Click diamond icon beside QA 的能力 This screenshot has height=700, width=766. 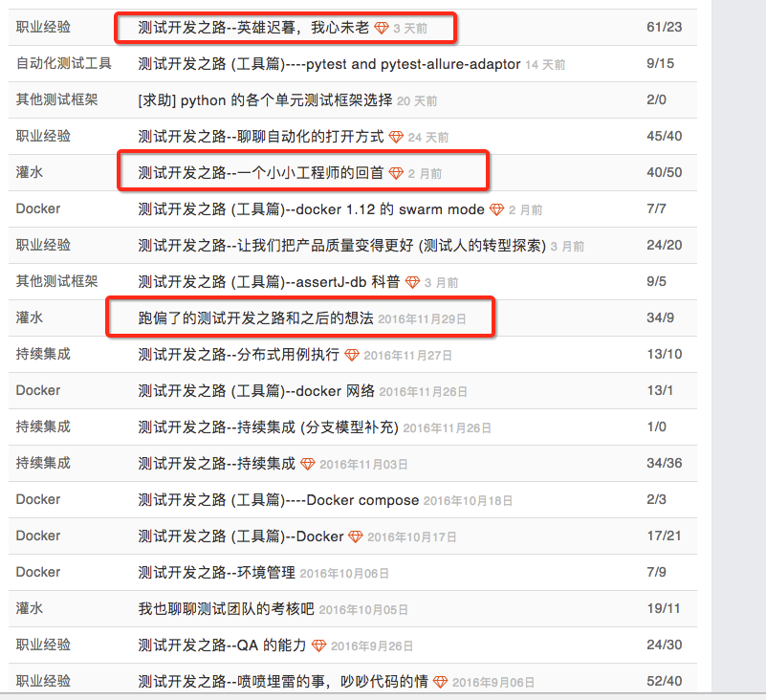pyautogui.click(x=319, y=645)
